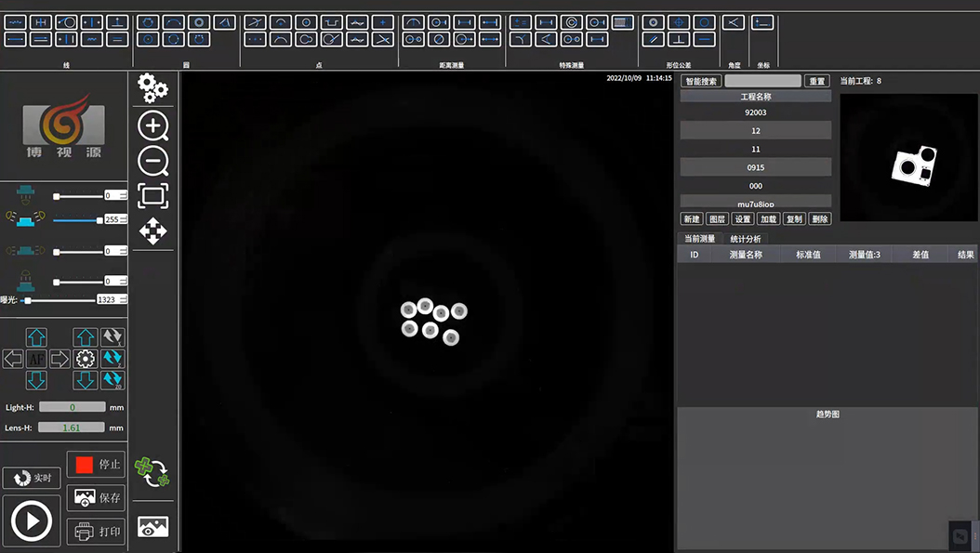Click the 保存 save image button
Image resolution: width=980 pixels, height=553 pixels.
click(97, 497)
